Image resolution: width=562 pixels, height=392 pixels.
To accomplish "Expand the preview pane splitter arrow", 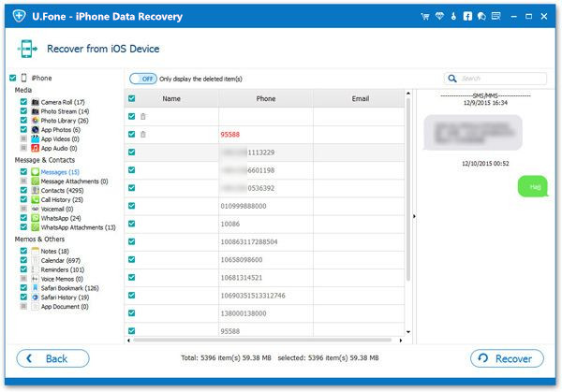I will tap(414, 216).
